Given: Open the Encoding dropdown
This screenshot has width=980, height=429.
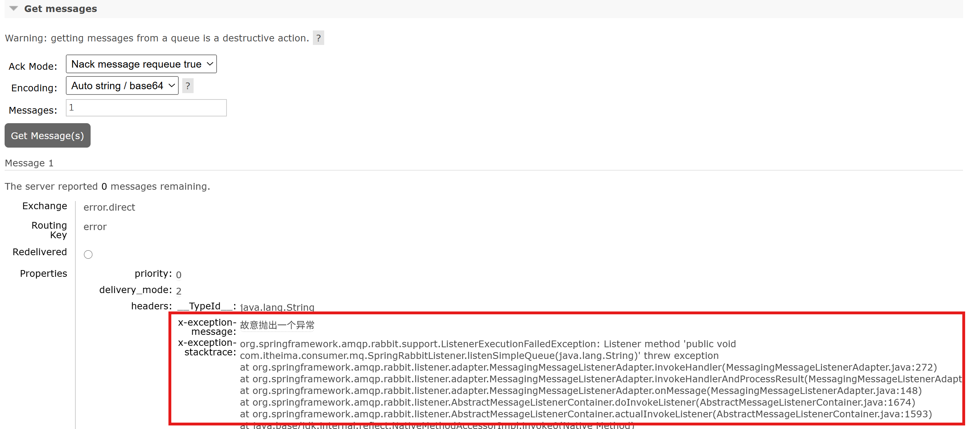Looking at the screenshot, I should (122, 86).
